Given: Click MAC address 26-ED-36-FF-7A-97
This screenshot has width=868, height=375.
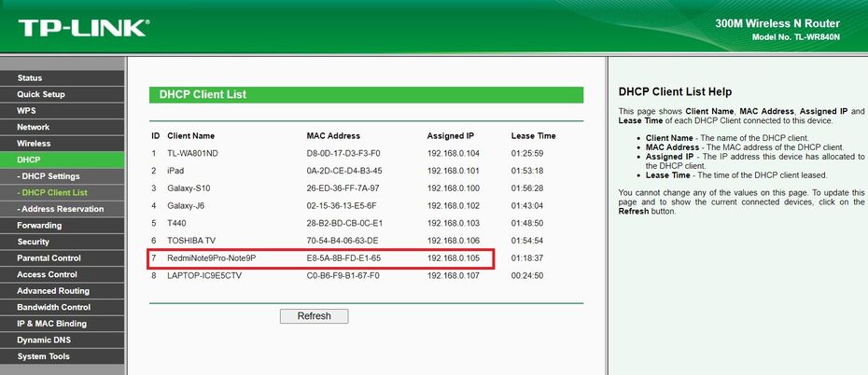Looking at the screenshot, I should [343, 188].
